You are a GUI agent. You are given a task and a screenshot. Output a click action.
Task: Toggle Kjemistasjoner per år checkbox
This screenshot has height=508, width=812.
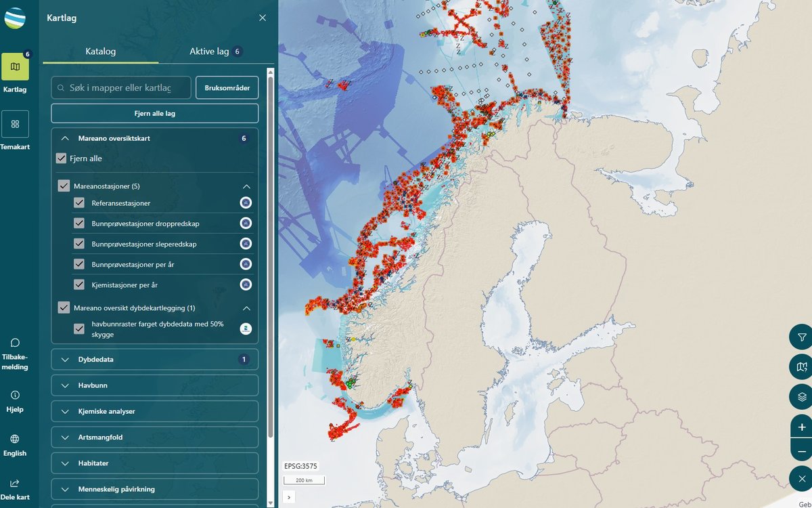[x=79, y=284]
